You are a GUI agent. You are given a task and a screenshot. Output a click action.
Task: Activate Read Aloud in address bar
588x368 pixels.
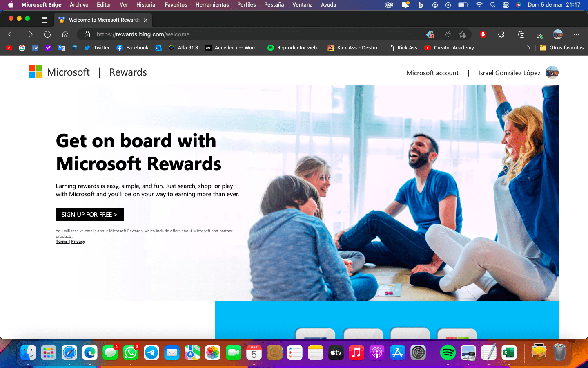click(x=448, y=34)
